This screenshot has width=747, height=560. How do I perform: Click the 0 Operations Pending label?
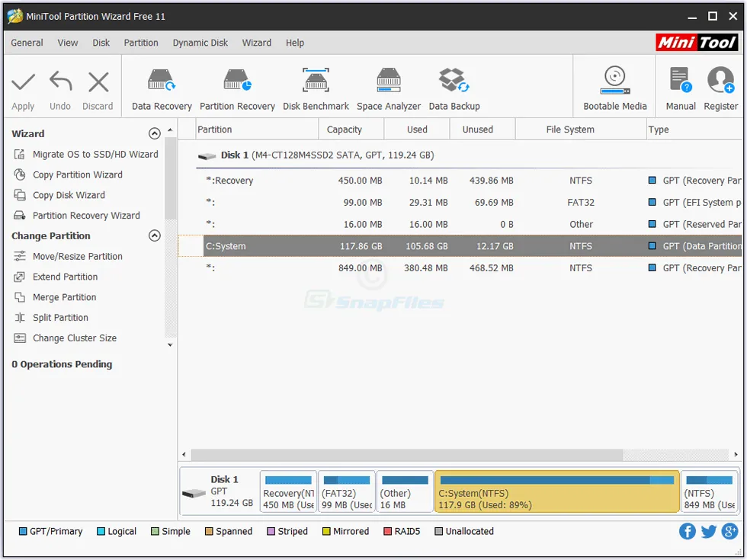pos(62,364)
